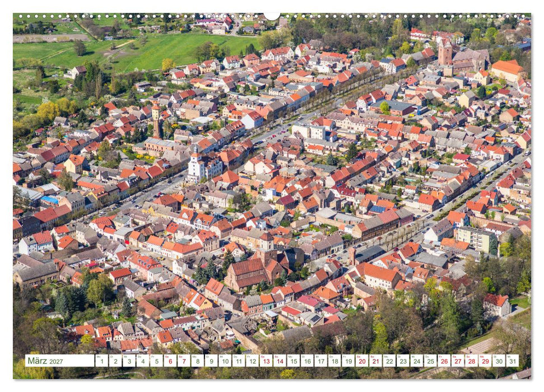Pick the red Saturday cell 20
544x392 pixels.
(362, 361)
